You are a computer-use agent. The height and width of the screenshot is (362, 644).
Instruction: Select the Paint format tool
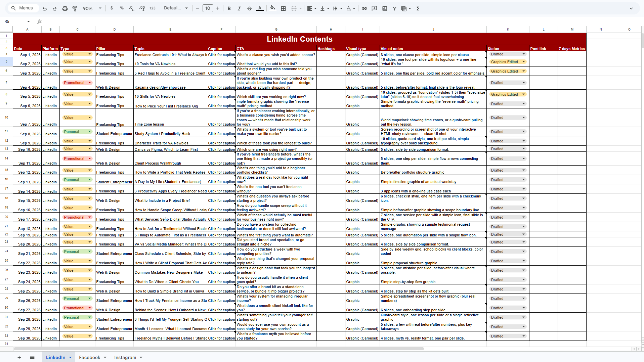[75, 8]
